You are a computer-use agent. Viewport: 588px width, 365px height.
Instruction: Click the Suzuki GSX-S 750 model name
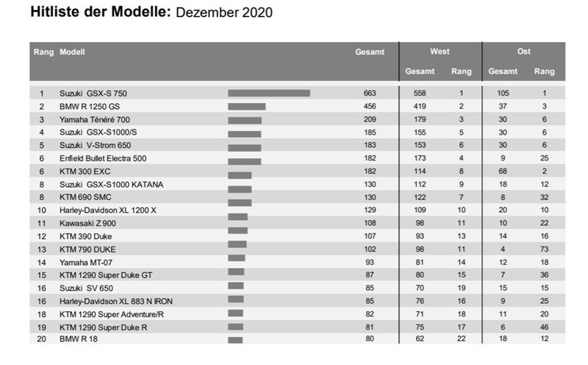coord(98,93)
